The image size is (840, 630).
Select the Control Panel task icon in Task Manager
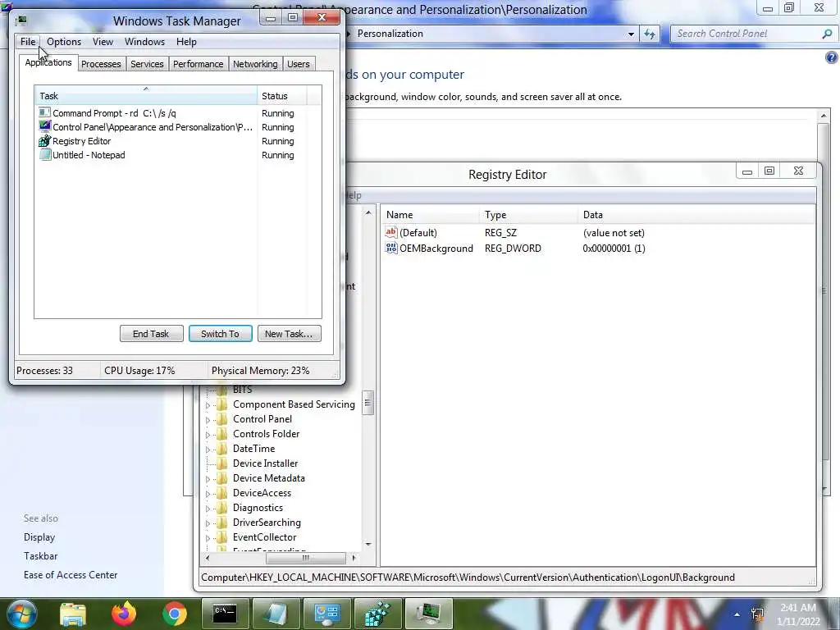(x=45, y=126)
